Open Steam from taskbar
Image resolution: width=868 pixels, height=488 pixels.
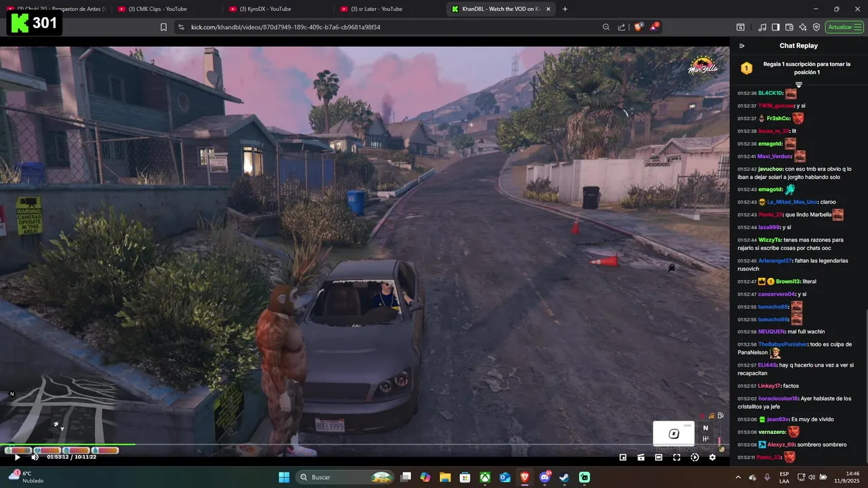(x=564, y=477)
